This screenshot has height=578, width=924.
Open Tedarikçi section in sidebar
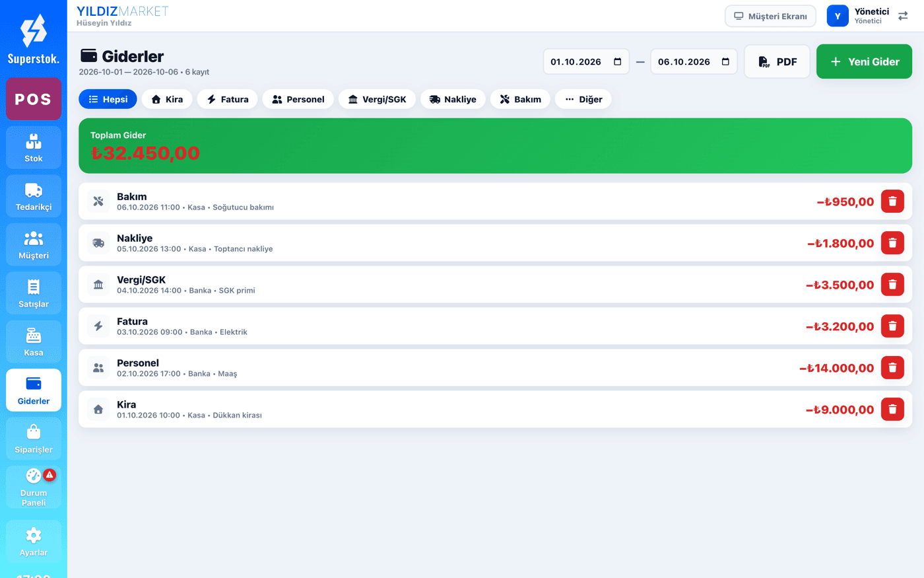pyautogui.click(x=34, y=196)
